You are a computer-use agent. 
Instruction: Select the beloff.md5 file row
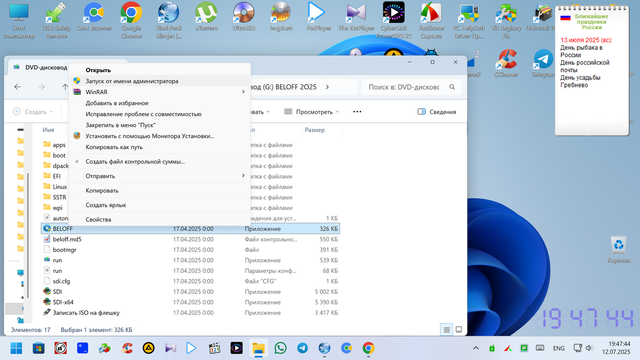[190, 239]
